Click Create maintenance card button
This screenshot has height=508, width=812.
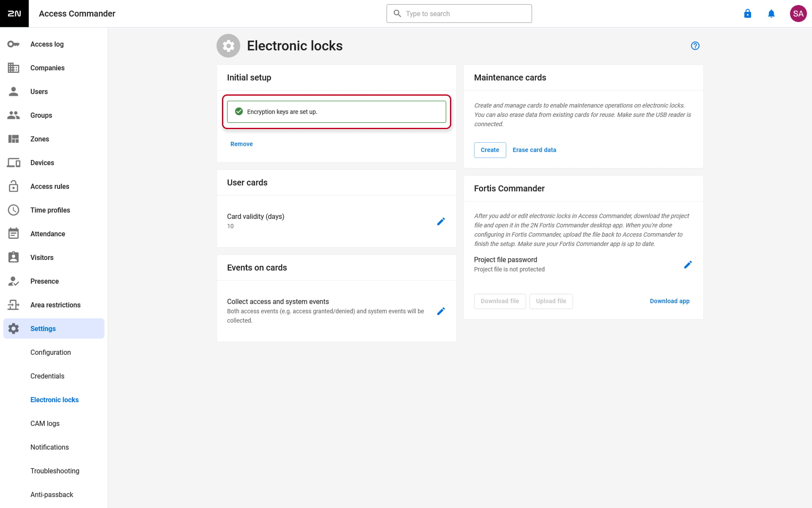pyautogui.click(x=490, y=150)
